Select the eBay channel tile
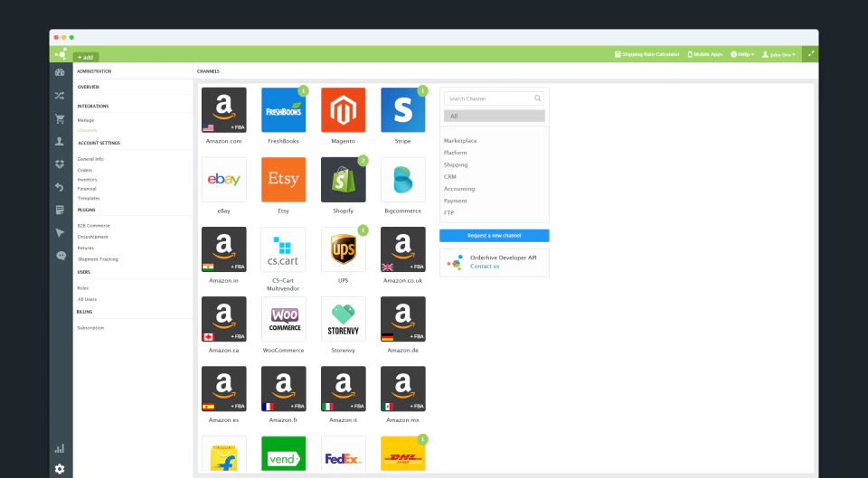This screenshot has width=868, height=478. [x=223, y=180]
